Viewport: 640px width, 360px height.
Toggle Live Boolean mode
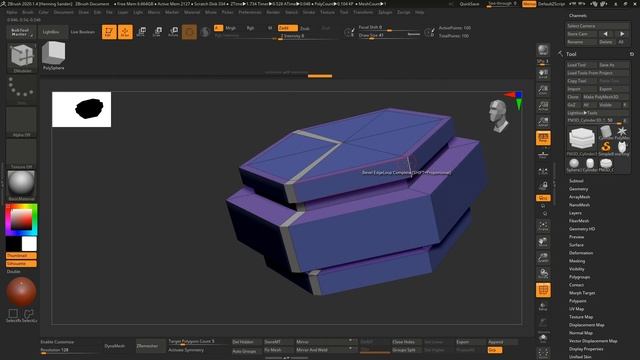pos(82,32)
